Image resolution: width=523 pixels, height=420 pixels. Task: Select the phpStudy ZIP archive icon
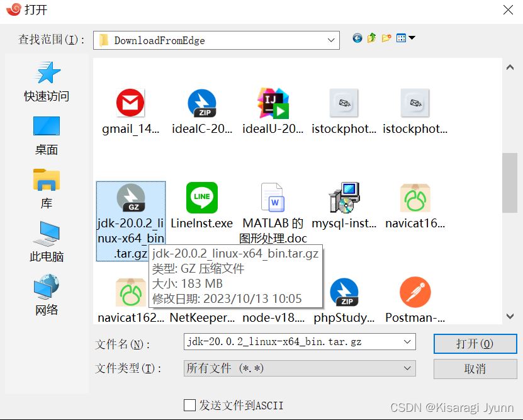344,292
